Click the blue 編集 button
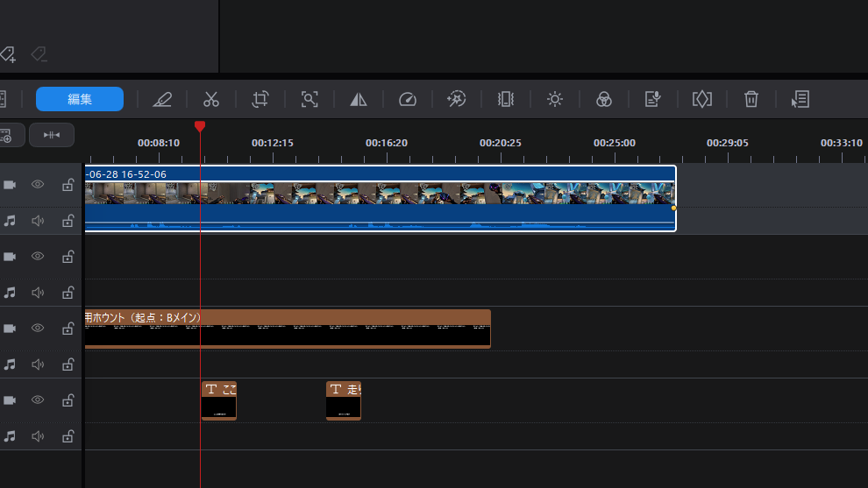The width and height of the screenshot is (868, 488). pos(80,99)
